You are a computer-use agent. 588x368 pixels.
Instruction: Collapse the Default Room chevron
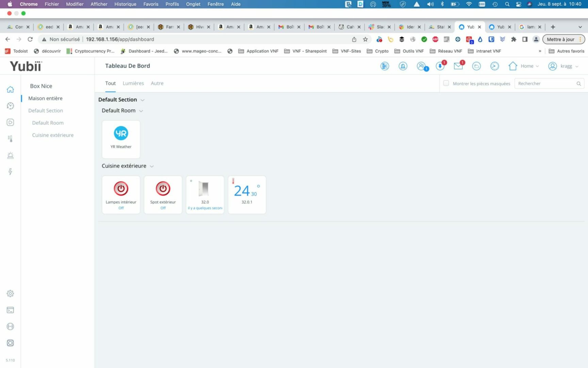pyautogui.click(x=141, y=111)
